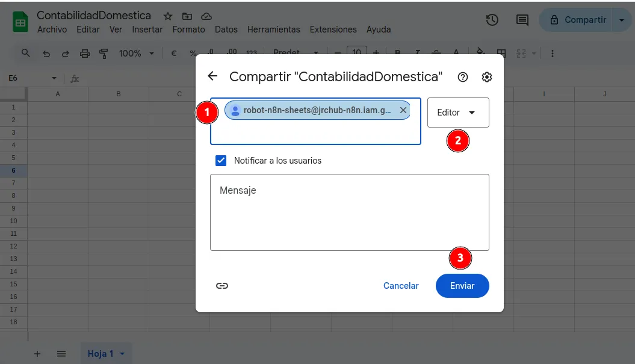Open the comments panel icon
Image resolution: width=635 pixels, height=364 pixels.
pos(522,20)
